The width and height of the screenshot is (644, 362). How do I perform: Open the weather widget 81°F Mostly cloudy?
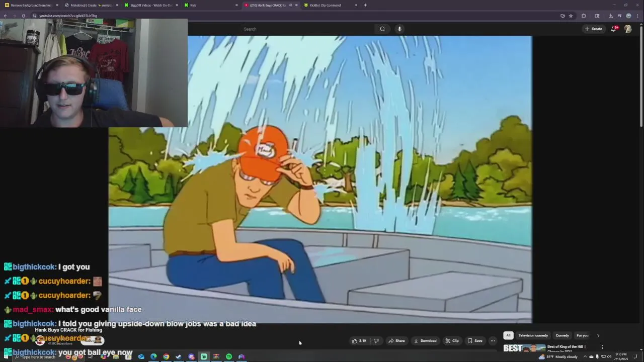coord(557,356)
